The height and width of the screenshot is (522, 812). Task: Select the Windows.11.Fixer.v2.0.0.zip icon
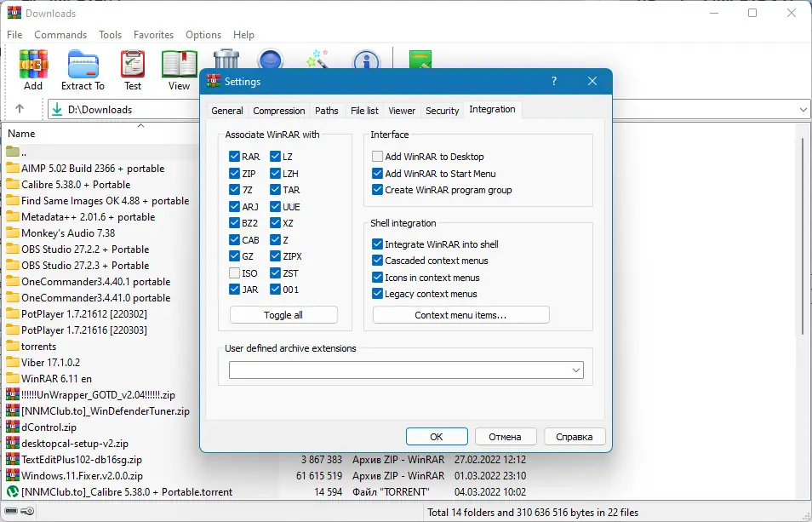pos(13,475)
